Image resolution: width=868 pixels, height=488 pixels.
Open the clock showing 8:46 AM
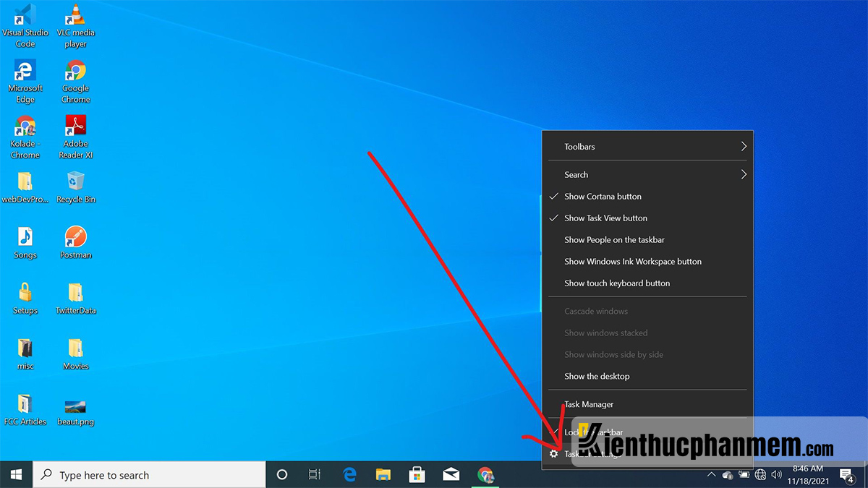(808, 475)
